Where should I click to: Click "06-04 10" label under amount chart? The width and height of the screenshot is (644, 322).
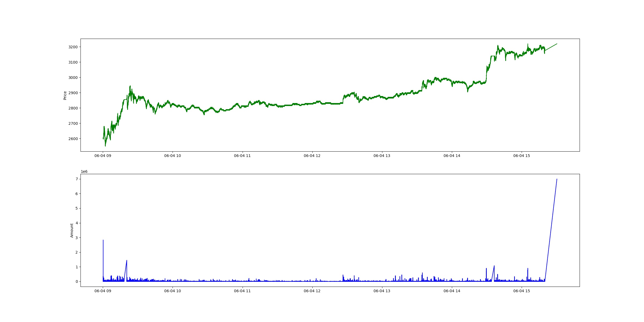[173, 291]
